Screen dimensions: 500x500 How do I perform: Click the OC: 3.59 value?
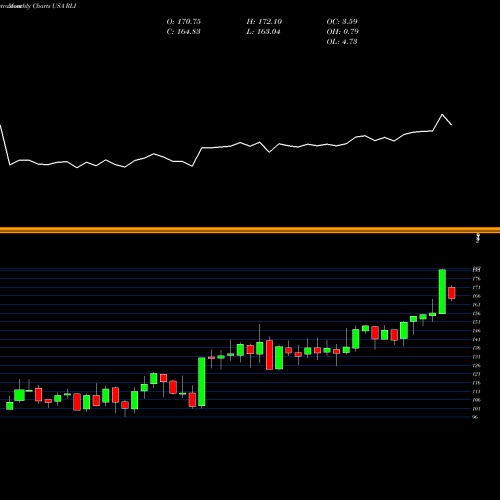click(342, 22)
